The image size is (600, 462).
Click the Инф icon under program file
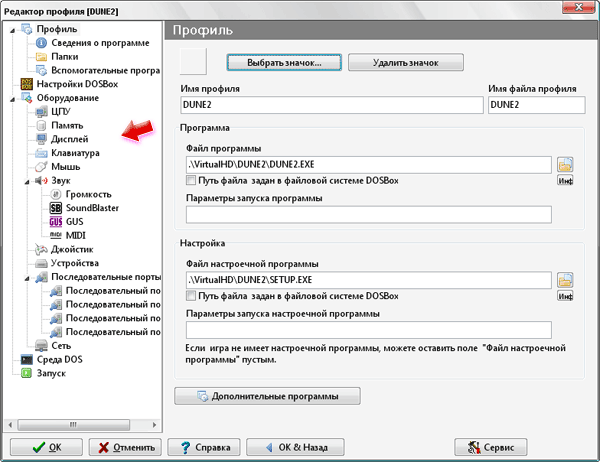click(565, 181)
